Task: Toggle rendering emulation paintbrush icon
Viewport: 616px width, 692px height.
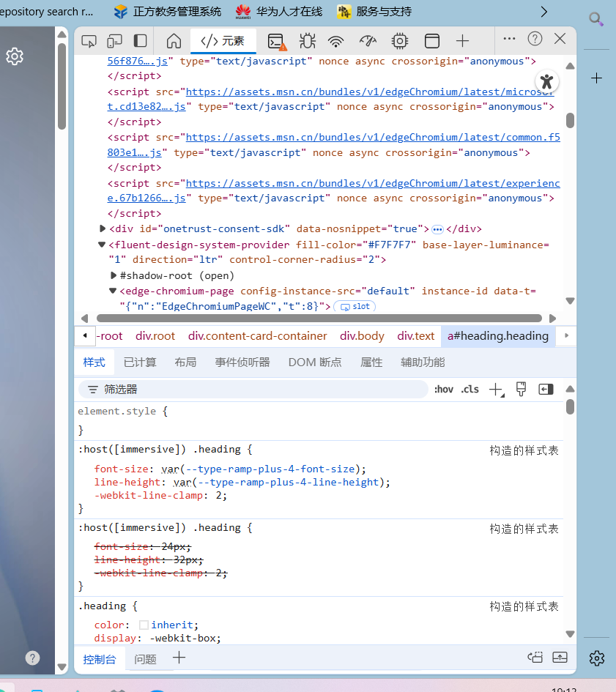Action: [x=521, y=390]
